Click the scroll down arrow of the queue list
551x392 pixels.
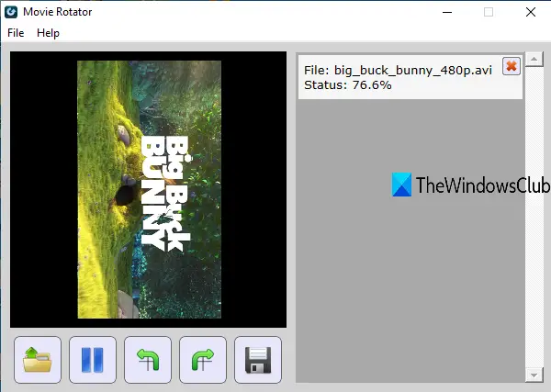tap(534, 375)
